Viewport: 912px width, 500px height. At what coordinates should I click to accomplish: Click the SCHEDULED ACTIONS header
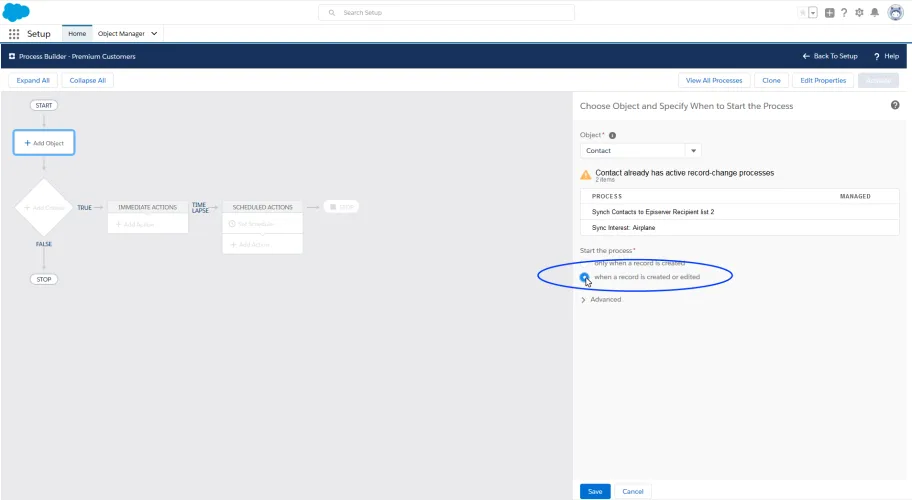coord(262,207)
